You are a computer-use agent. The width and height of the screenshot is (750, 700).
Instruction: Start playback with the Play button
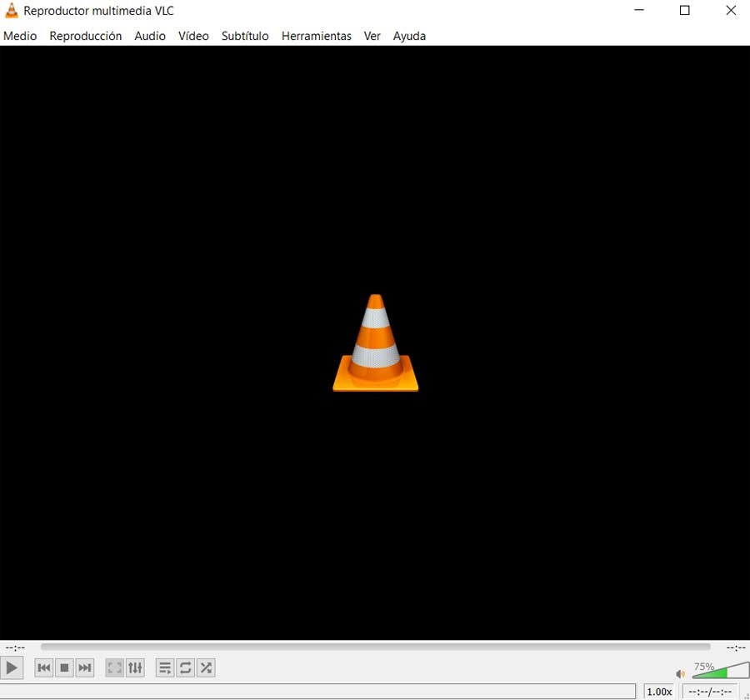pos(12,668)
